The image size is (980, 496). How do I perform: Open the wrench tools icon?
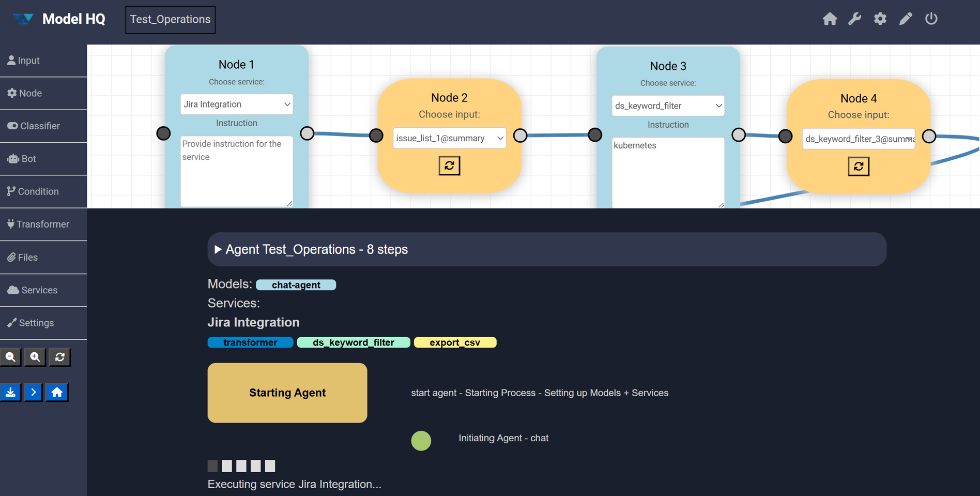tap(855, 19)
